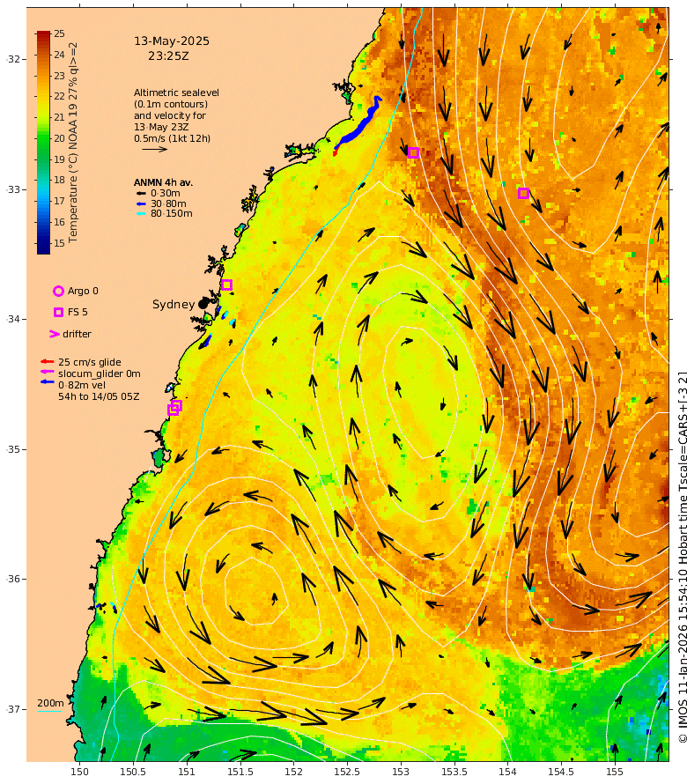Image resolution: width=687 pixels, height=784 pixels.
Task: Click the Sydney city label
Action: tap(174, 304)
